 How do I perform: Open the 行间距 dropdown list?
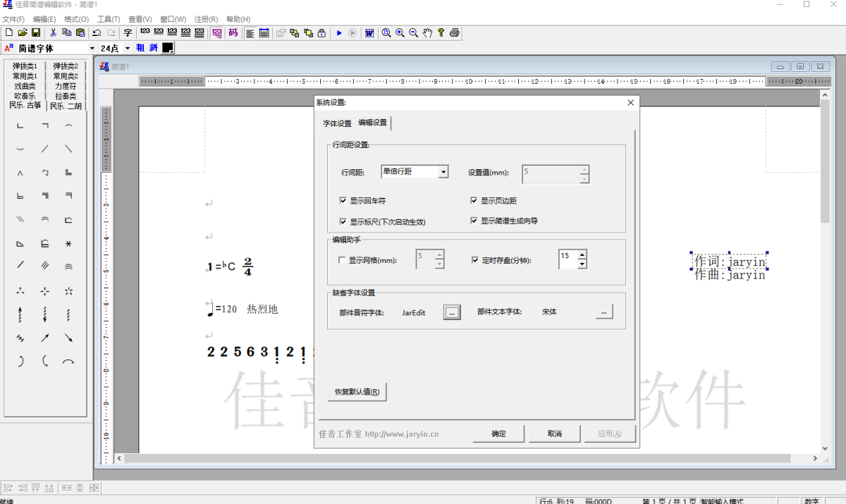[443, 172]
